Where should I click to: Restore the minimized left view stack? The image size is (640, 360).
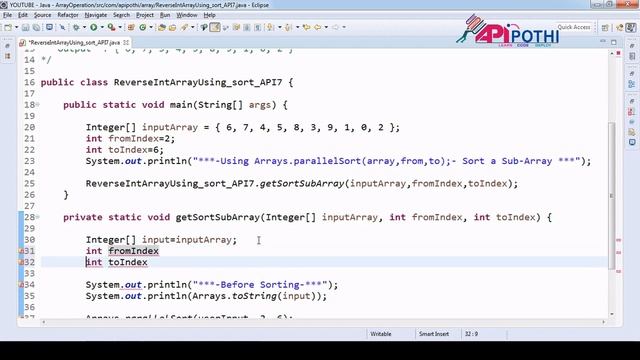tap(7, 46)
